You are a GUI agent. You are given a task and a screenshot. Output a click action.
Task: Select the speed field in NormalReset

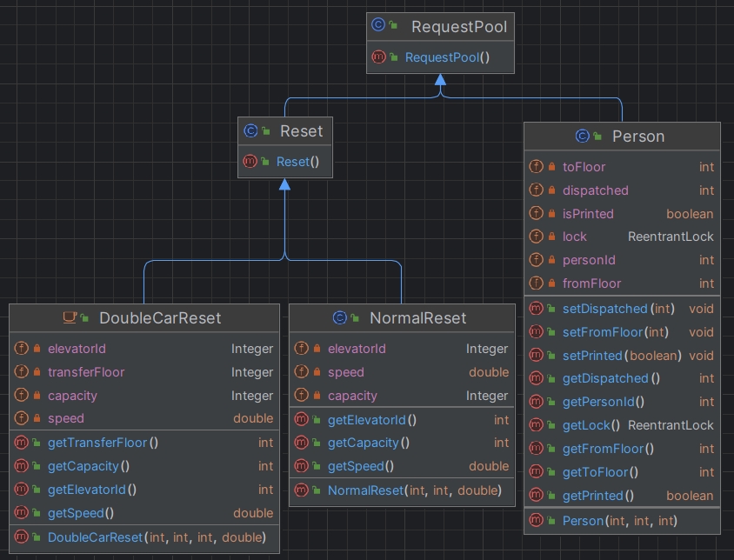click(x=402, y=372)
